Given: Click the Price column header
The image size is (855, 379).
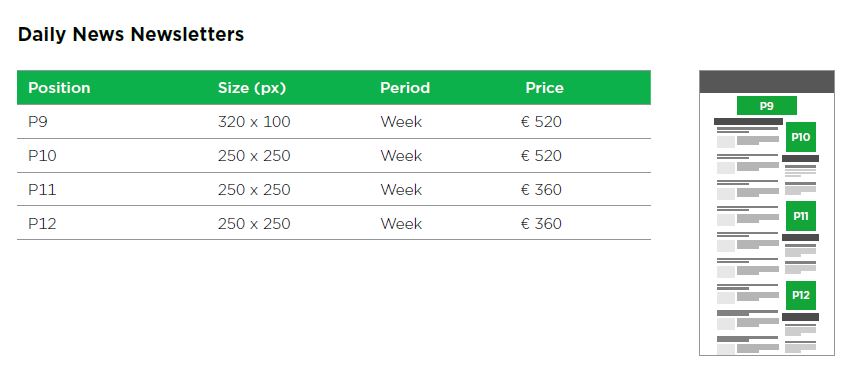Looking at the screenshot, I should tap(544, 88).
